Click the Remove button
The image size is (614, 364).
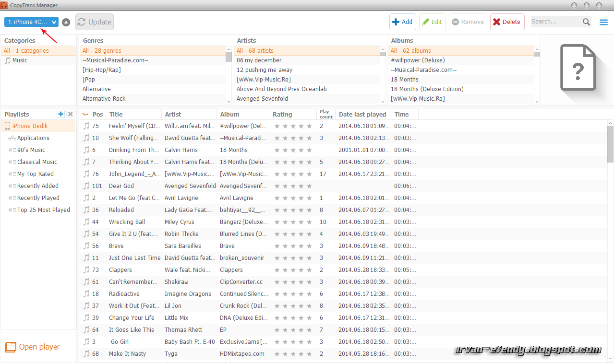[468, 22]
